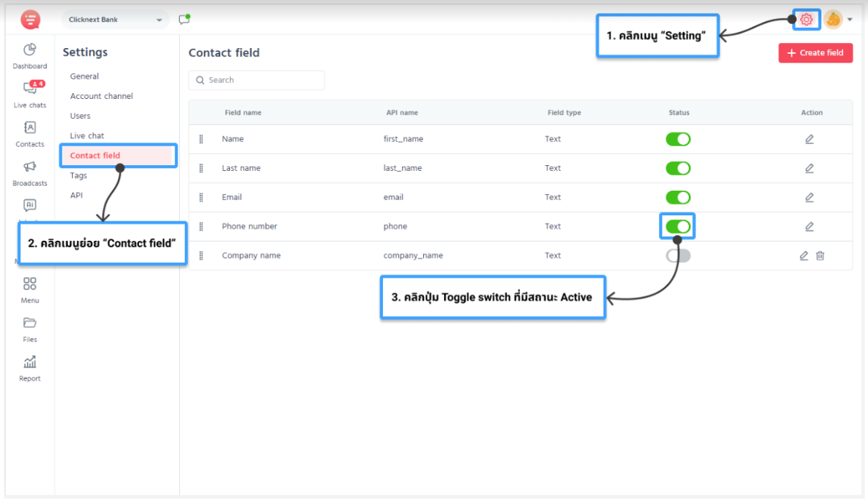Screen dimensions: 868x502
Task: Enable the Company name status toggle
Action: pos(677,256)
